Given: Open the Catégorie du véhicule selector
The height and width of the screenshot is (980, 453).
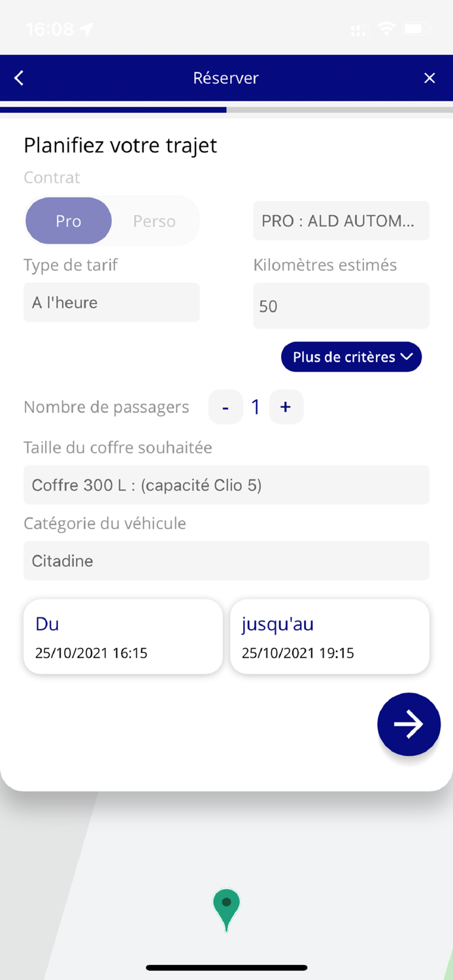Looking at the screenshot, I should click(x=226, y=561).
